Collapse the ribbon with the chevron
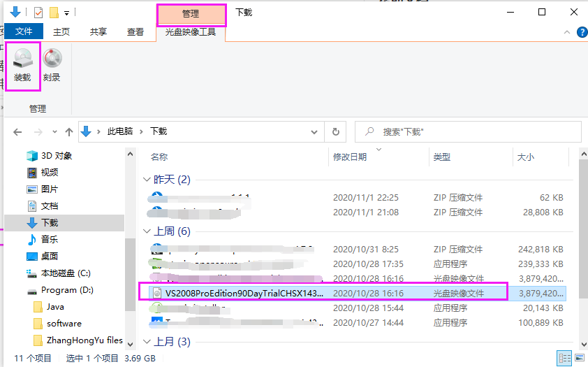 pos(566,32)
